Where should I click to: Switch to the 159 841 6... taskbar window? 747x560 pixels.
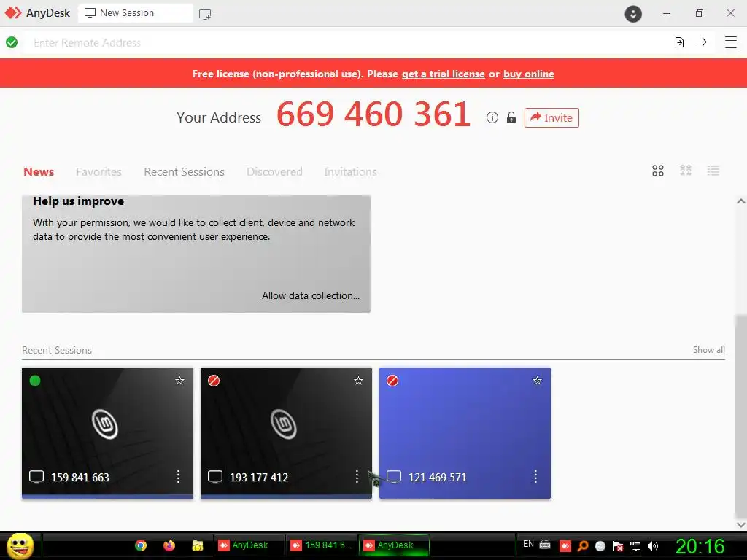322,545
